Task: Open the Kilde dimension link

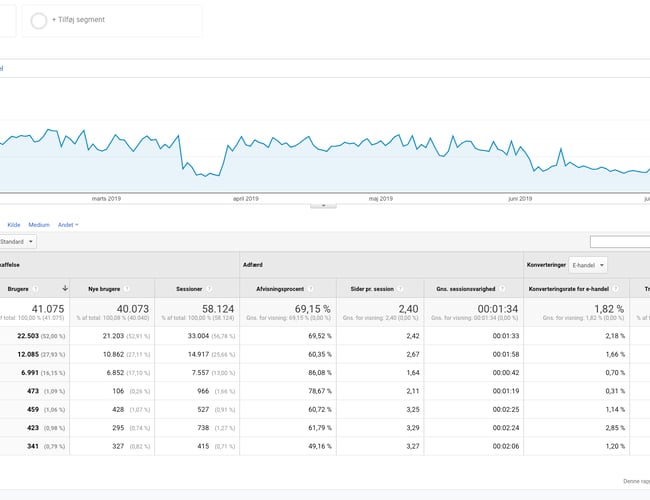Action: pyautogui.click(x=14, y=225)
